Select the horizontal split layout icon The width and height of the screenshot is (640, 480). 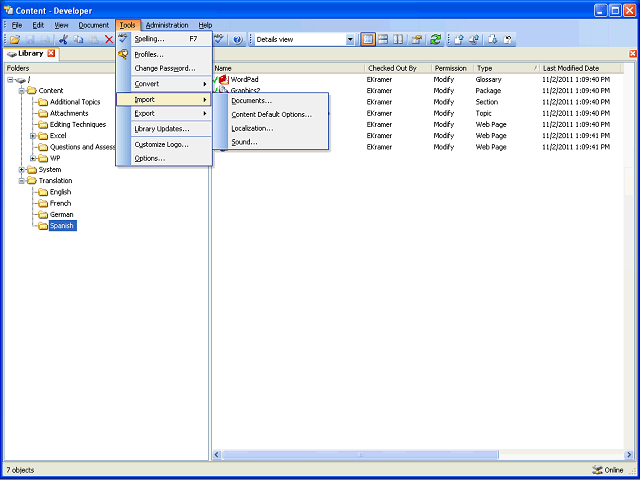tap(383, 40)
